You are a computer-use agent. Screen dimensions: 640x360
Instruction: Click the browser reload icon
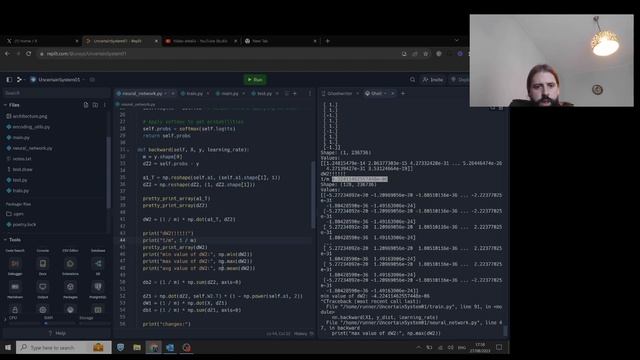point(29,53)
